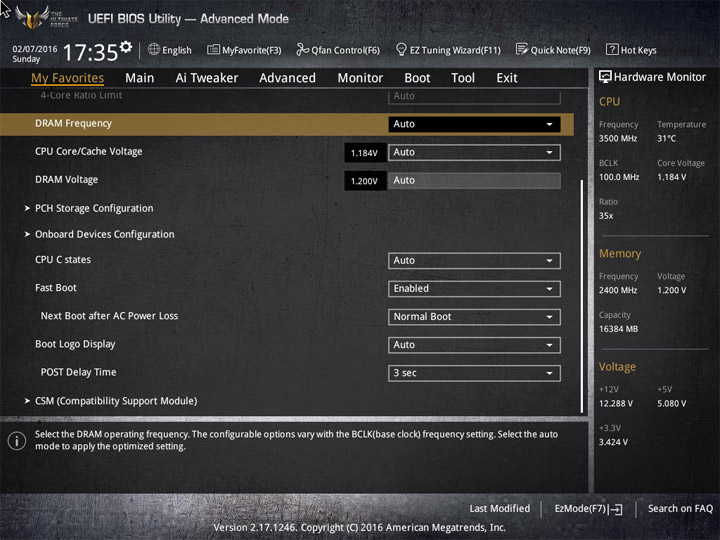The height and width of the screenshot is (540, 720).
Task: Click the 35x ratio value
Action: coord(606,215)
